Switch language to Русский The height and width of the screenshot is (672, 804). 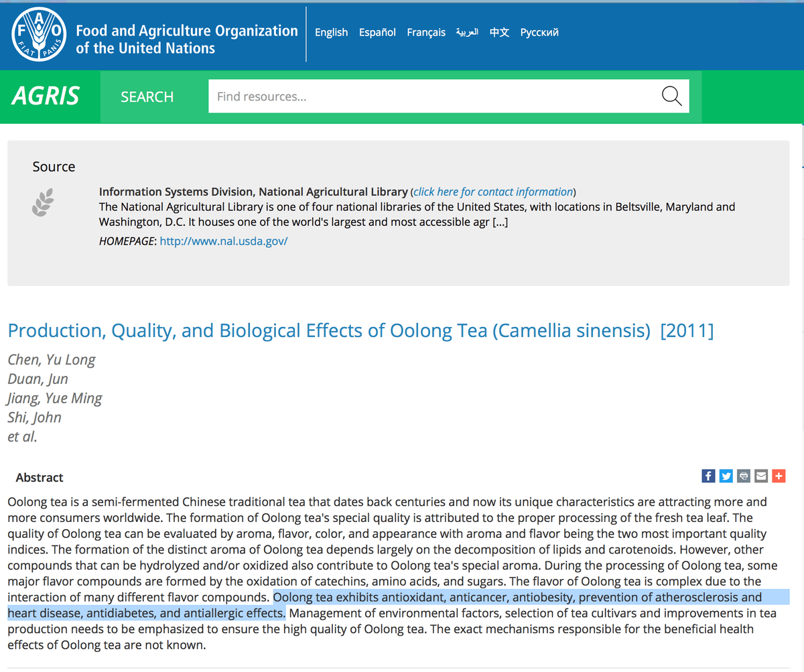539,32
